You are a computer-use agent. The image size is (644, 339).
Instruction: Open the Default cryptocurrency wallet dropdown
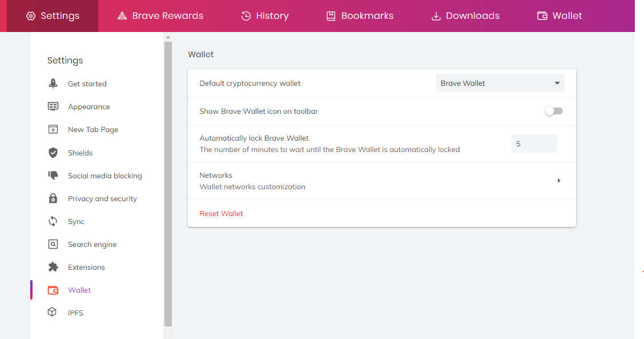coord(500,83)
